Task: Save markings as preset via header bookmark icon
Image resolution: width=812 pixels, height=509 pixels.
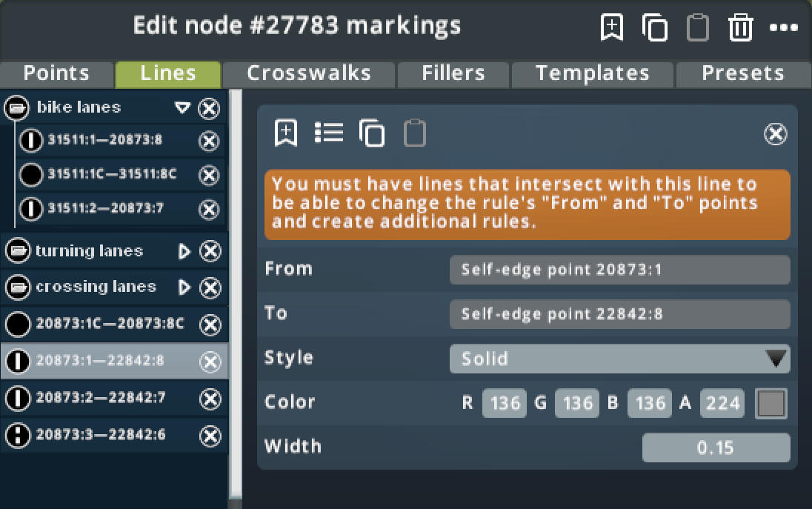Action: click(x=611, y=27)
